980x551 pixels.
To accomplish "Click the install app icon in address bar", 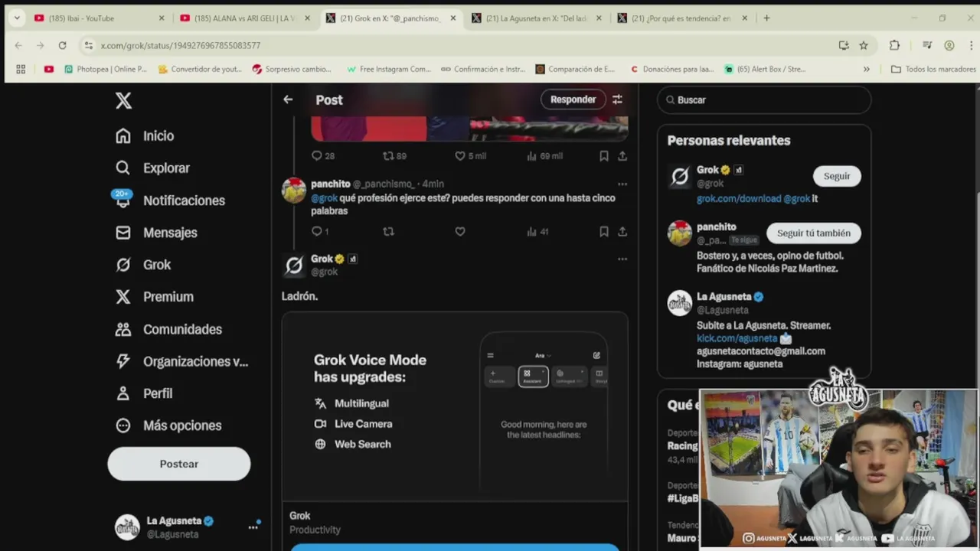I will (x=844, y=45).
